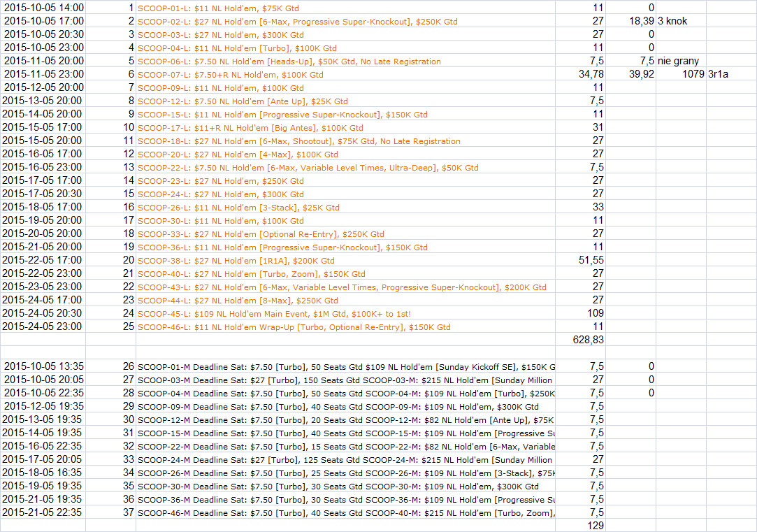Select SCOOP-22-M Deadline Sat 15 Seats cell
Viewport: 757px width, 532px height.
point(345,446)
